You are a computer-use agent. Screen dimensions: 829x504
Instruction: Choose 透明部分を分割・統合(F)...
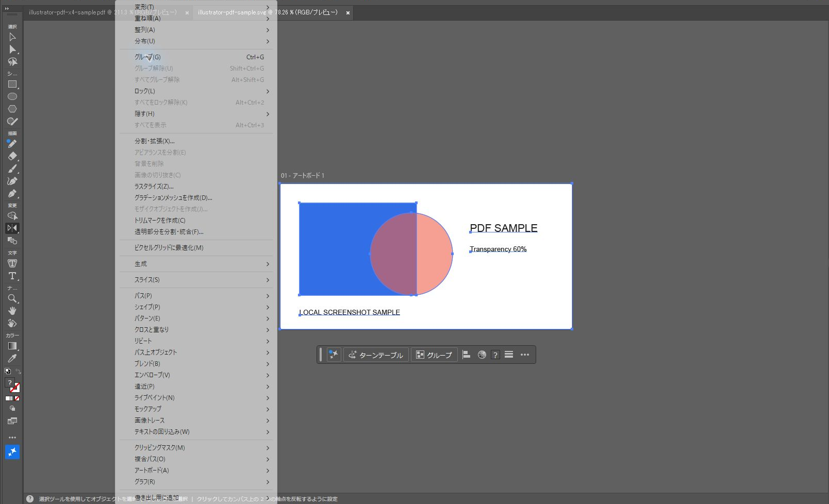click(196, 232)
